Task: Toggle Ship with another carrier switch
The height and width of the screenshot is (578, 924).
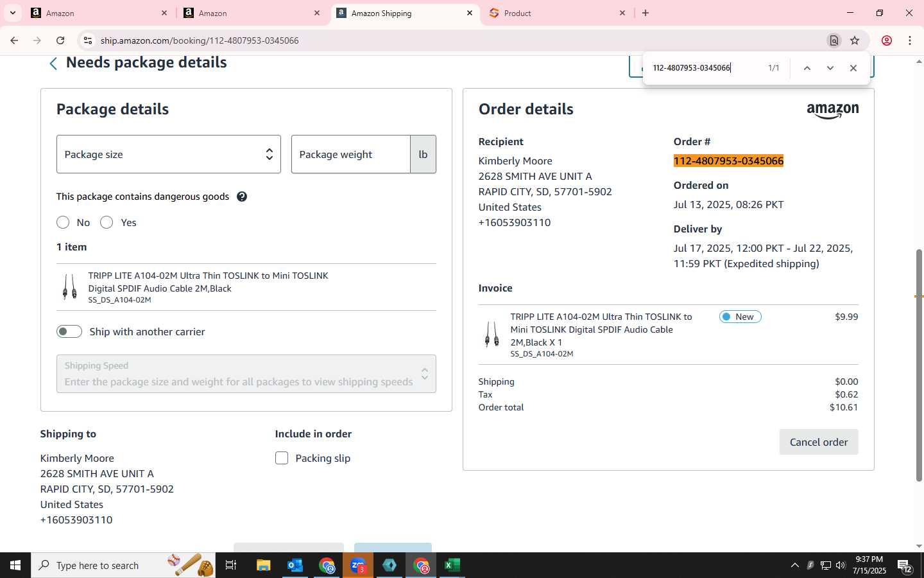Action: coord(69,331)
